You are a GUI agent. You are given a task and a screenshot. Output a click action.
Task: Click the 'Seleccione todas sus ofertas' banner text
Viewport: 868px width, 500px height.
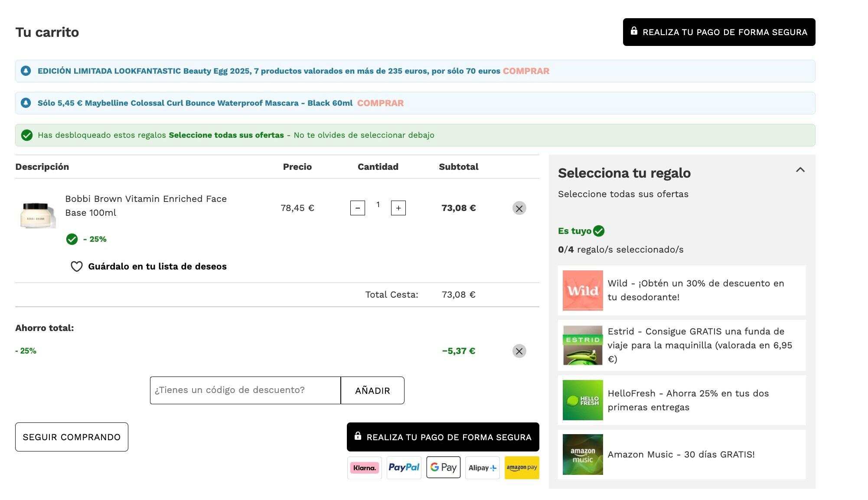(226, 135)
